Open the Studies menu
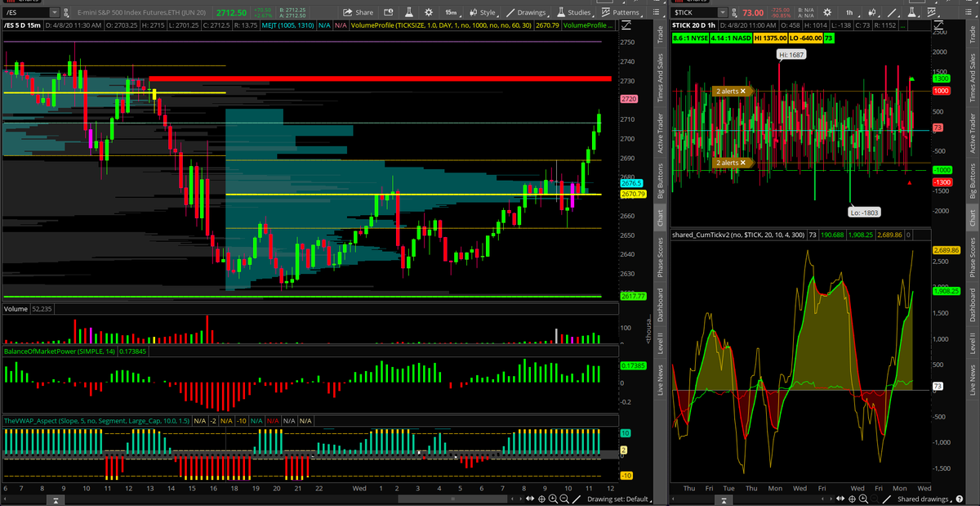980x506 pixels. tap(574, 12)
